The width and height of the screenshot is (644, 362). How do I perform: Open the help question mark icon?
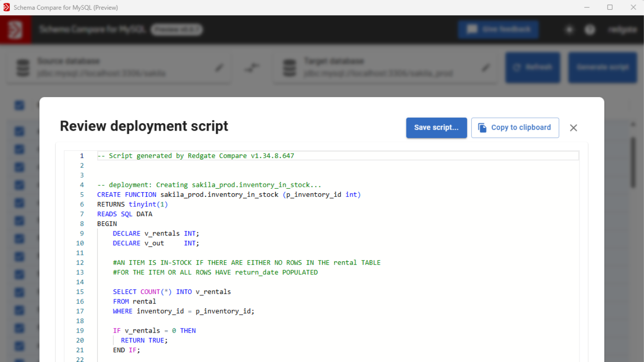coord(590,29)
